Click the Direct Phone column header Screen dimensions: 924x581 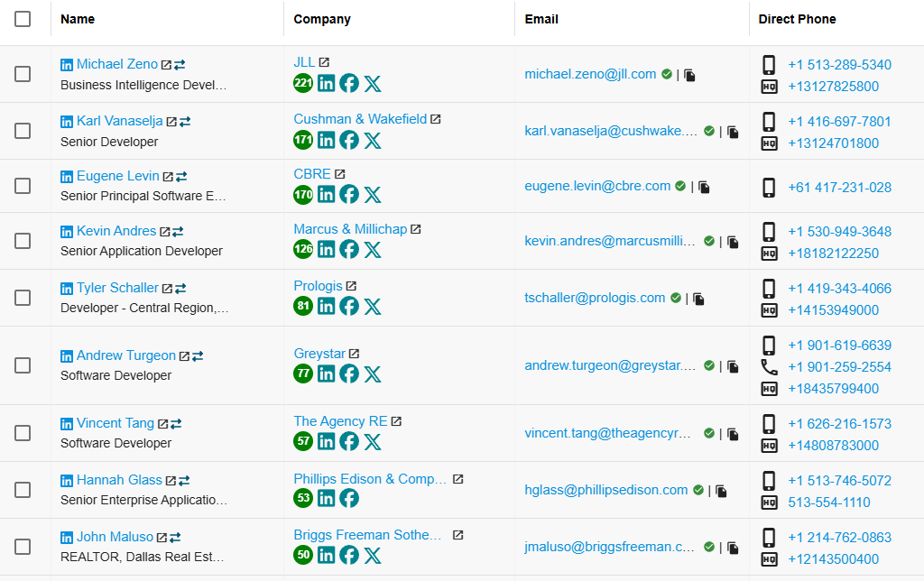coord(797,19)
